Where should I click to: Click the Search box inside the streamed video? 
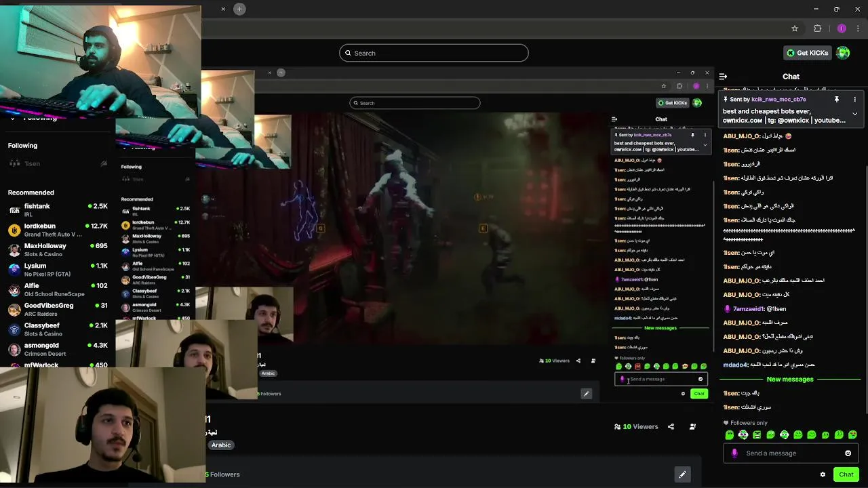[415, 103]
